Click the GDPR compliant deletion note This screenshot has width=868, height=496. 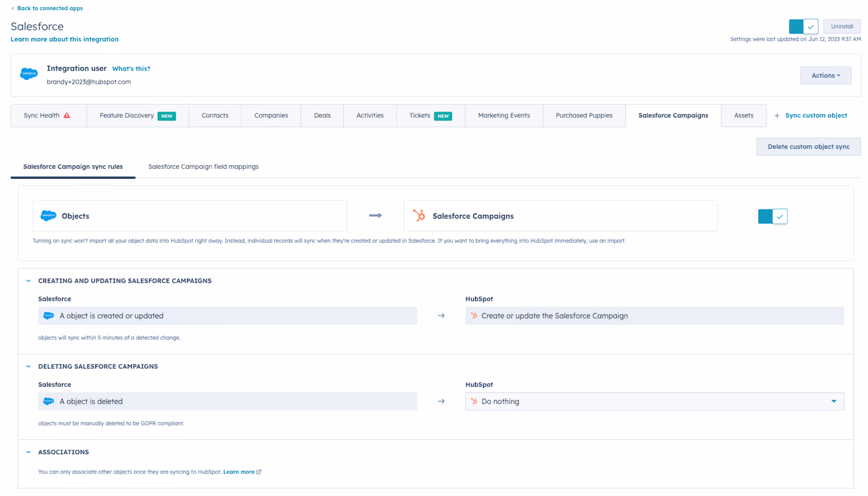[x=111, y=423]
